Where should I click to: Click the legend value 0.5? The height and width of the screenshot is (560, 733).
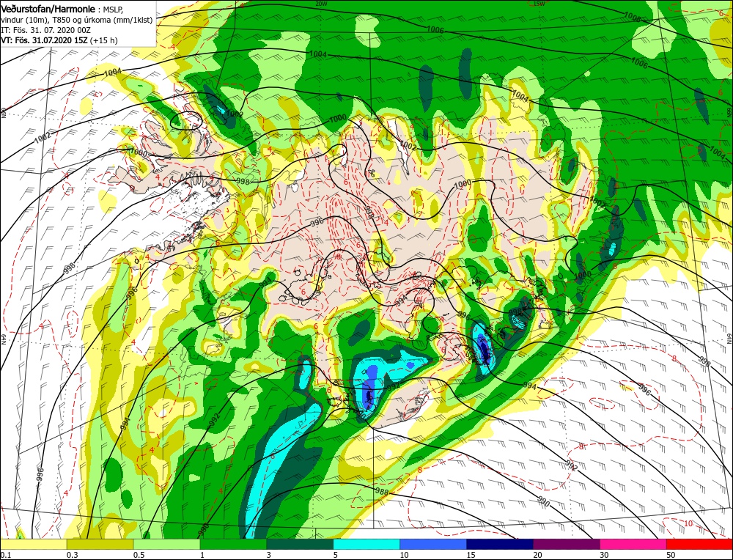tap(139, 555)
